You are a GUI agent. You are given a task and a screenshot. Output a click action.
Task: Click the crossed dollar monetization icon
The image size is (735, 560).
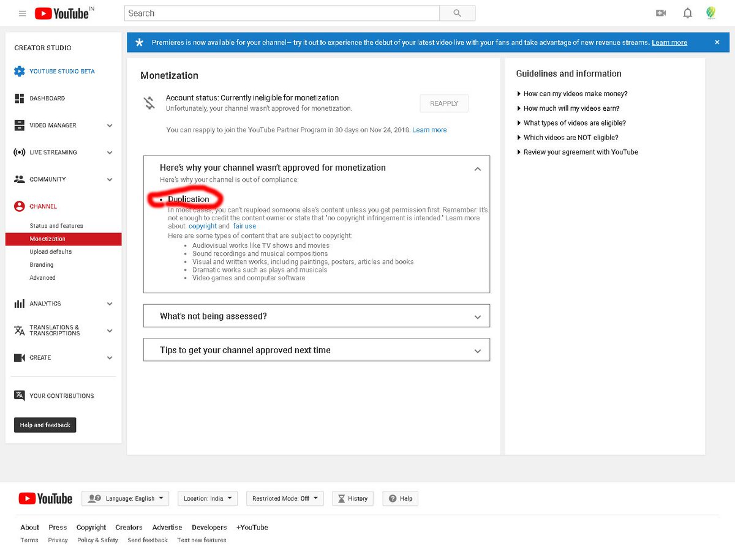click(x=149, y=103)
